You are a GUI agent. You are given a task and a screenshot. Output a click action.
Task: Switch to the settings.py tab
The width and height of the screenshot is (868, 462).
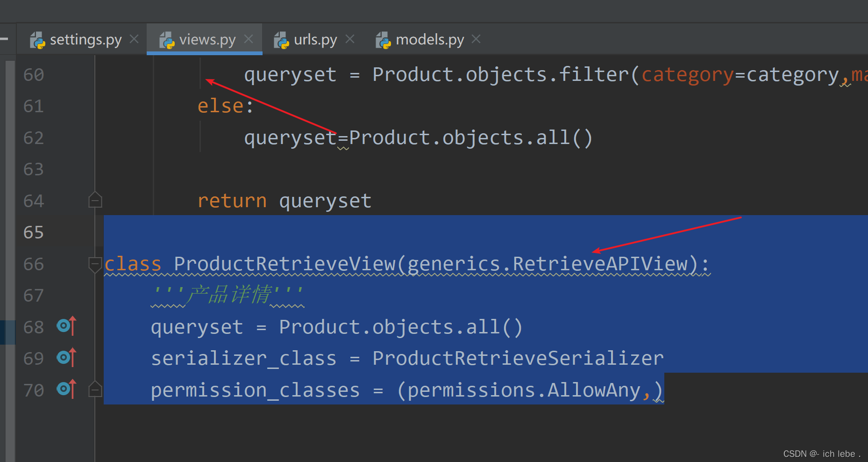tap(85, 40)
